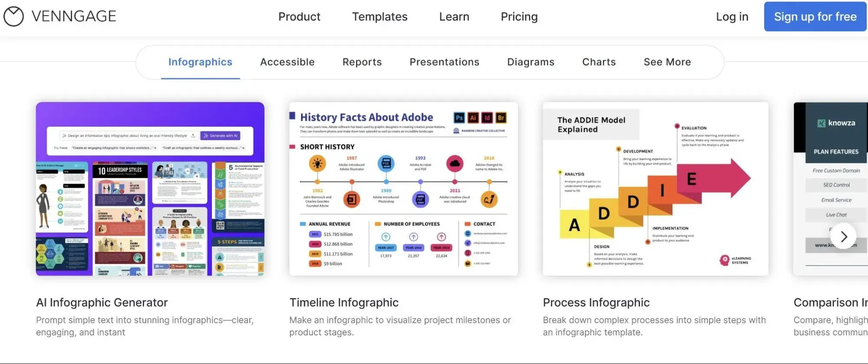868x364 pixels.
Task: Click the ANNUAL REVENUE label
Action: 329,224
